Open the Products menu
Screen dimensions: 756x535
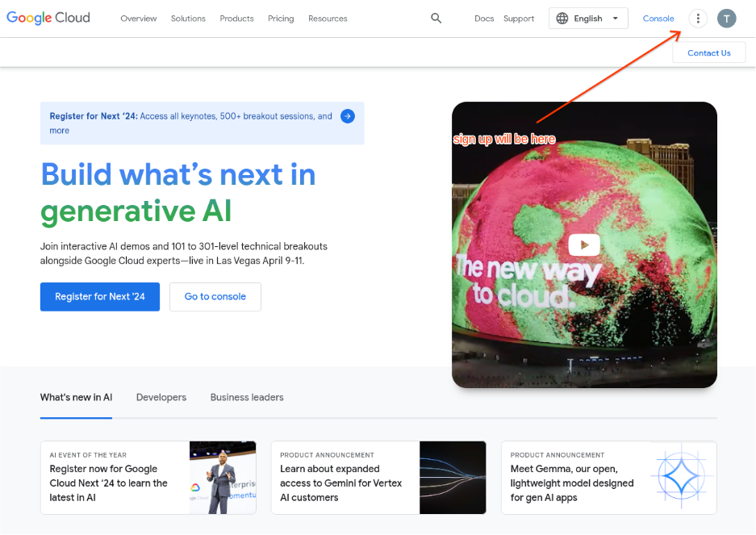pyautogui.click(x=236, y=19)
